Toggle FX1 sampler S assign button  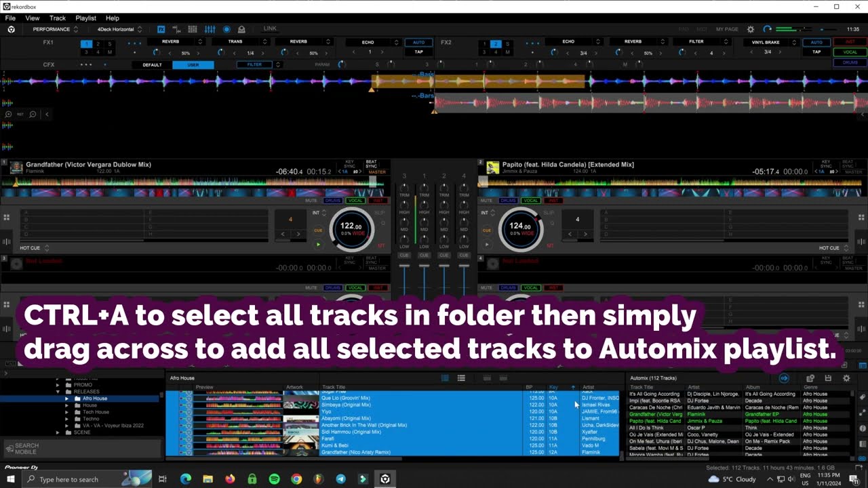point(110,44)
